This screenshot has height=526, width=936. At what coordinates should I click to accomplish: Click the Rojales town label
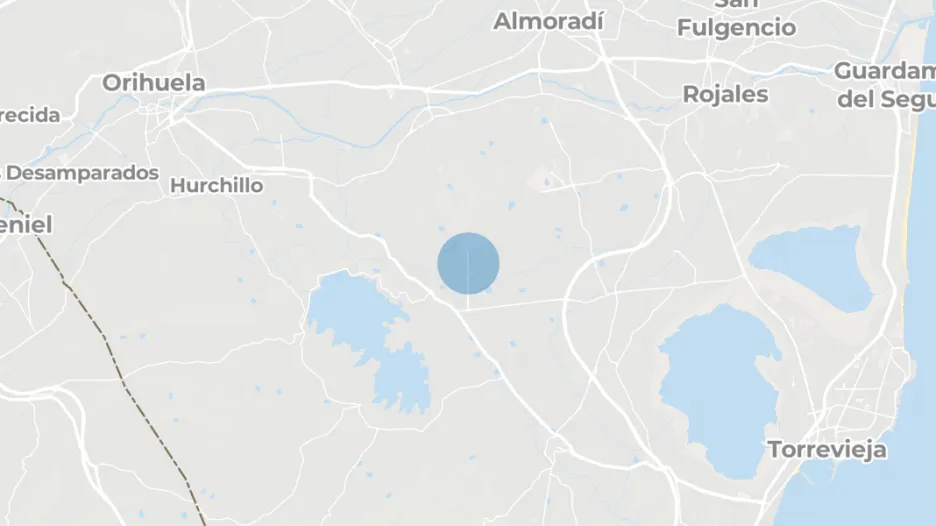tap(725, 94)
